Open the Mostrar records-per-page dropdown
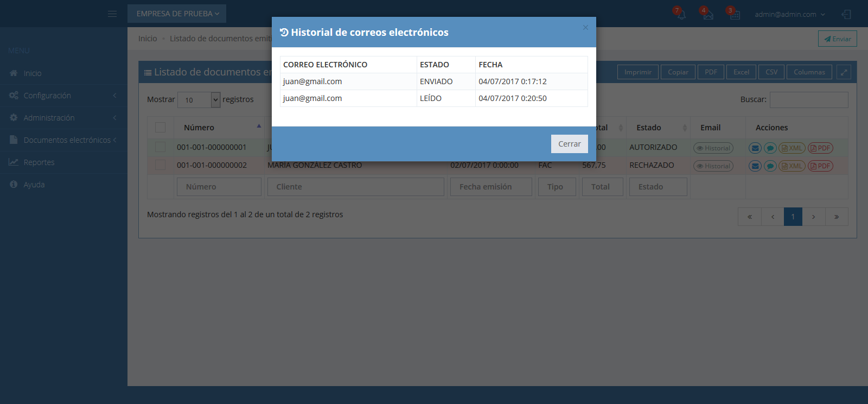This screenshot has width=868, height=404. point(199,100)
